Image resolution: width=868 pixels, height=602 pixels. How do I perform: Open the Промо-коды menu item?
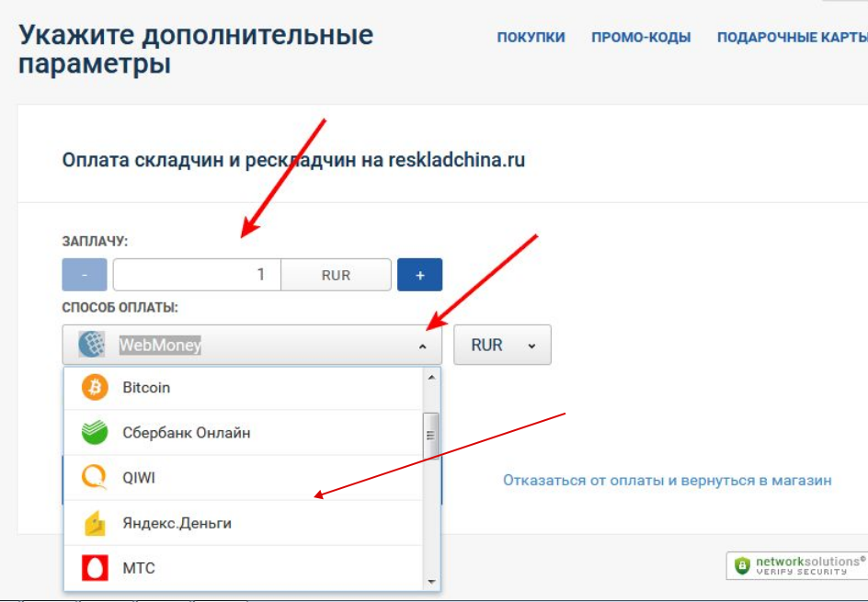[641, 38]
